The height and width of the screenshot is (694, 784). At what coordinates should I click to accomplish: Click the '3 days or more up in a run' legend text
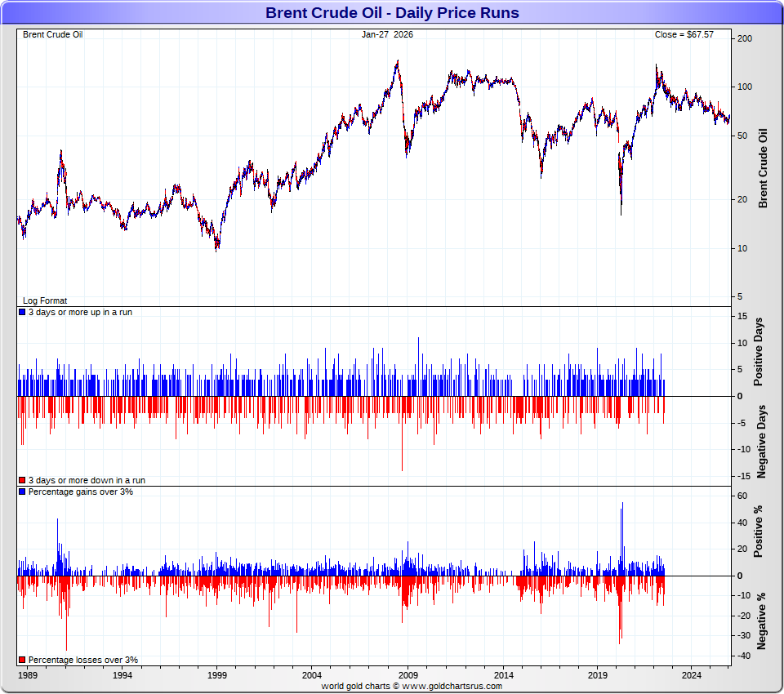click(x=80, y=313)
